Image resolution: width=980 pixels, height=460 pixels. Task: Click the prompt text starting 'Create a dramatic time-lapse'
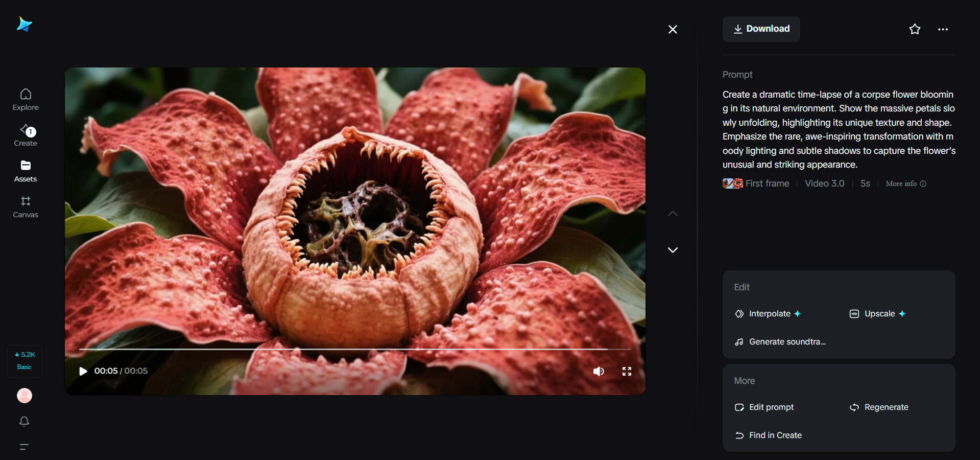pyautogui.click(x=839, y=130)
